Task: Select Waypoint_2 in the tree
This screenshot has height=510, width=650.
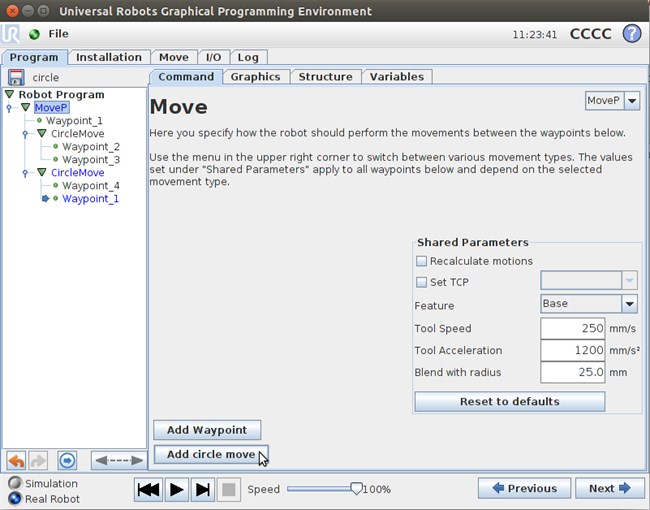Action: (91, 147)
